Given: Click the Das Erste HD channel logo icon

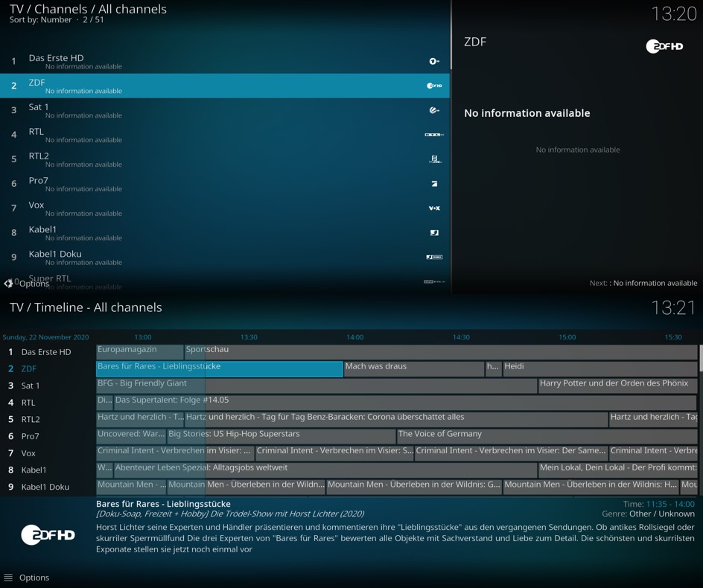Looking at the screenshot, I should tap(434, 61).
